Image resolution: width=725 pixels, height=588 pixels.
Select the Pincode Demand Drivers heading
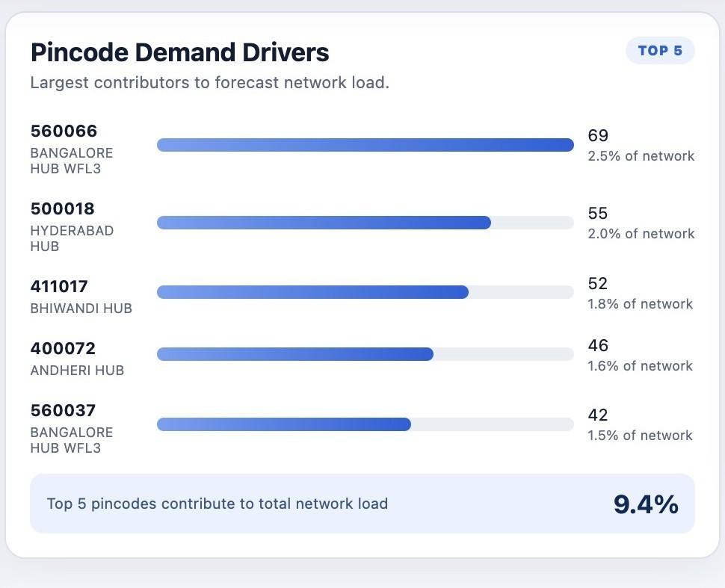point(180,52)
